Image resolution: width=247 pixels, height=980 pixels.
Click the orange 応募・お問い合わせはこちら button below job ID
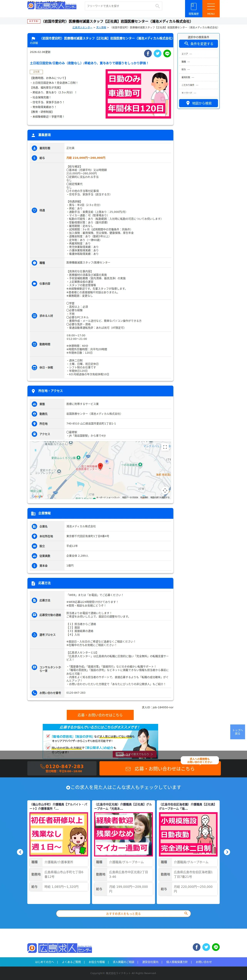(100, 715)
